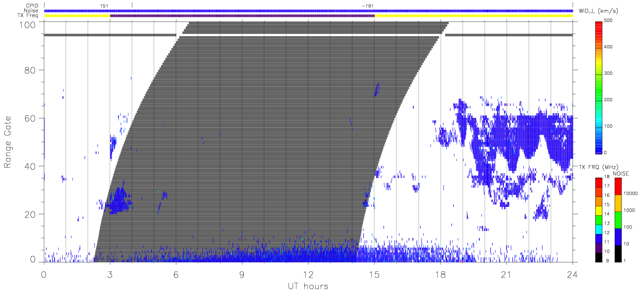Select the 300 value on WID colorbar
Viewport: 644px width, 297px height.
coord(609,73)
